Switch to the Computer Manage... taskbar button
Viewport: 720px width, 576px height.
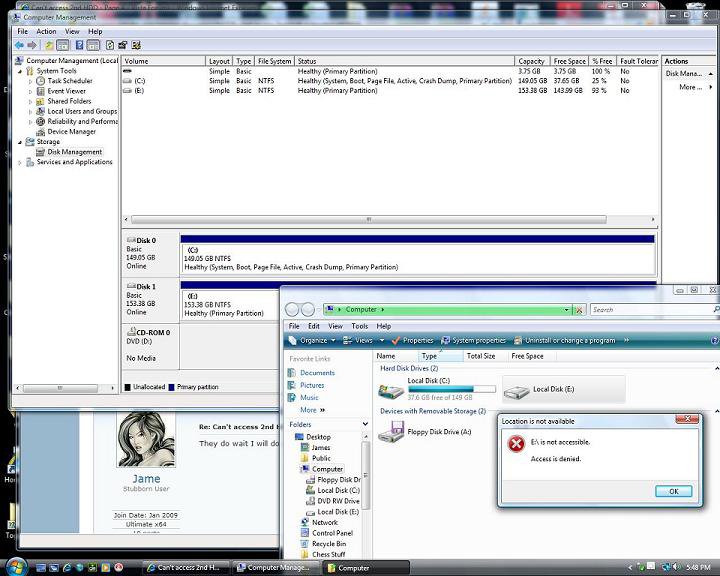click(x=274, y=568)
